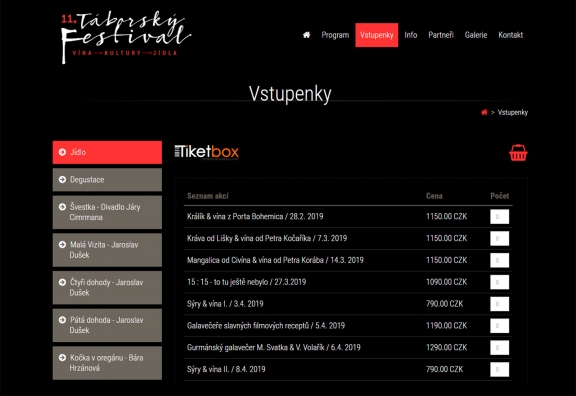Click arrow icon beside Pátá dohoda
Image resolution: width=576 pixels, height=396 pixels.
tap(62, 320)
